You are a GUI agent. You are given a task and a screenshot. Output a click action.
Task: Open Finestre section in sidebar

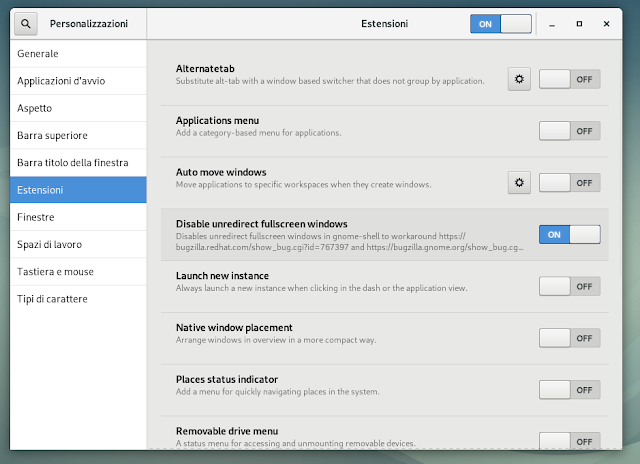[x=36, y=217]
